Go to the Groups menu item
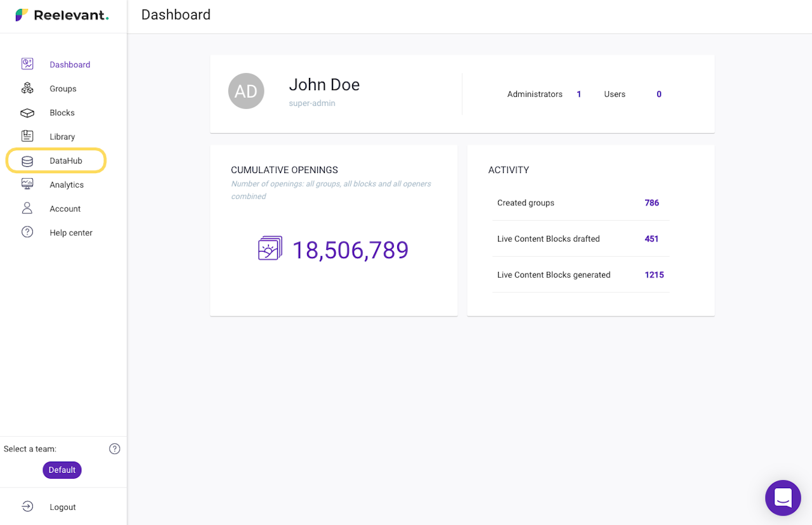This screenshot has height=525, width=812. tap(63, 89)
